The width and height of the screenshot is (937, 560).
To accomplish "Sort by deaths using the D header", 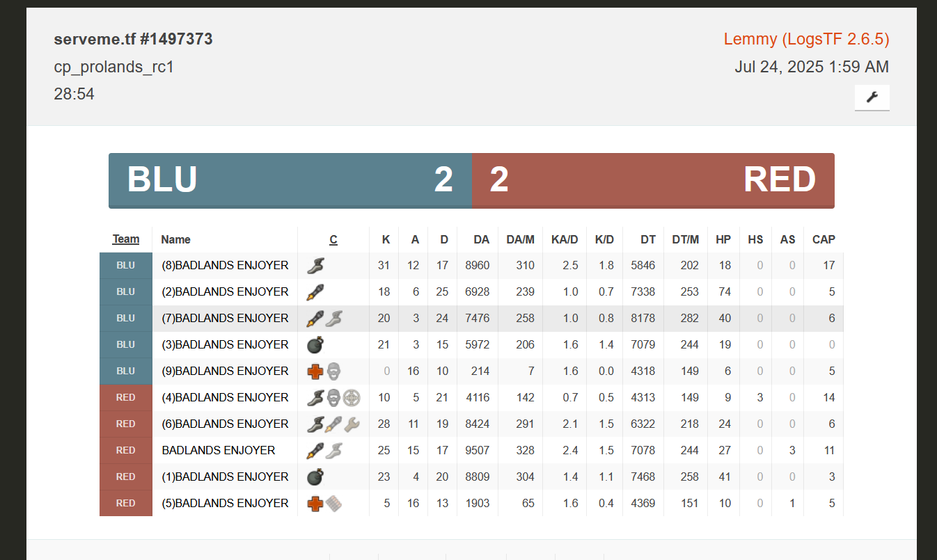I will click(x=444, y=239).
